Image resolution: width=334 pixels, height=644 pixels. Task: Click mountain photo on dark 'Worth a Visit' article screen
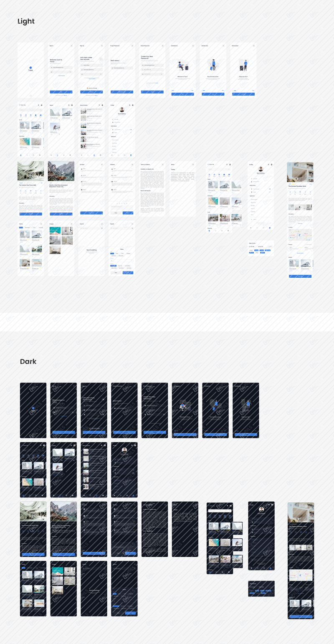tap(63, 512)
